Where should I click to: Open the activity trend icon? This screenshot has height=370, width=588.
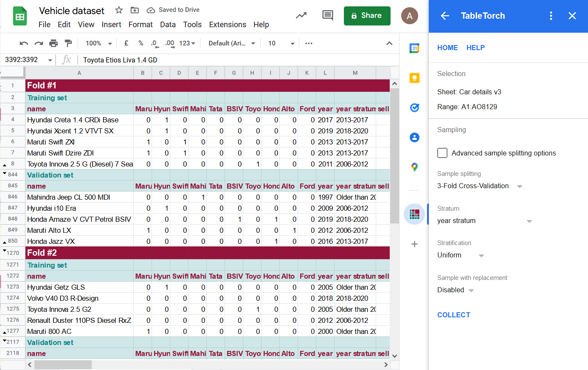(x=301, y=16)
